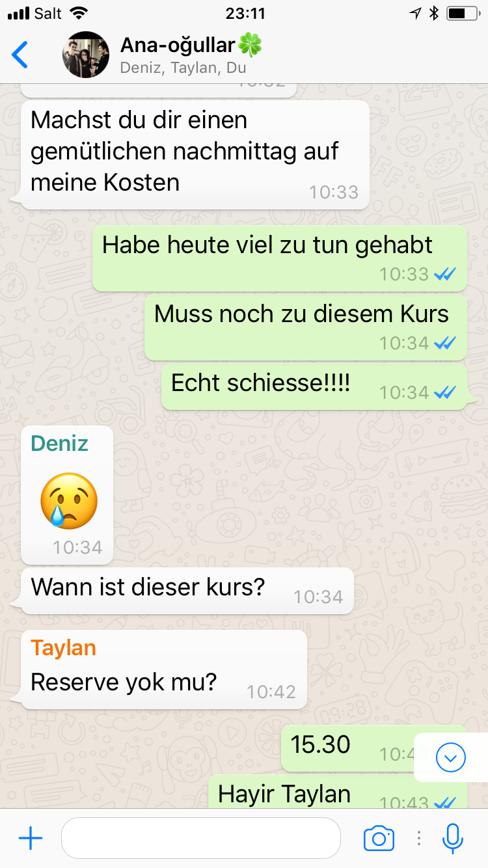
Task: Tap the blue back arrow
Action: (x=20, y=55)
